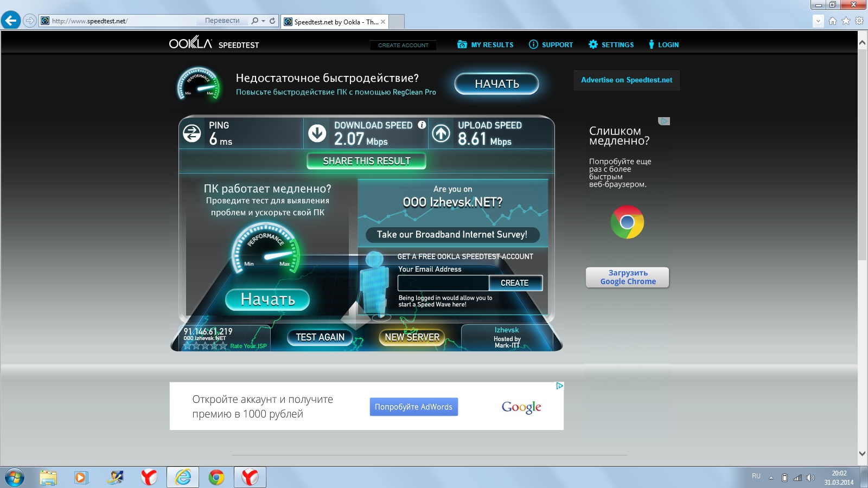The width and height of the screenshot is (868, 488).
Task: Click the Google logo in the bottom ad
Action: 521,407
